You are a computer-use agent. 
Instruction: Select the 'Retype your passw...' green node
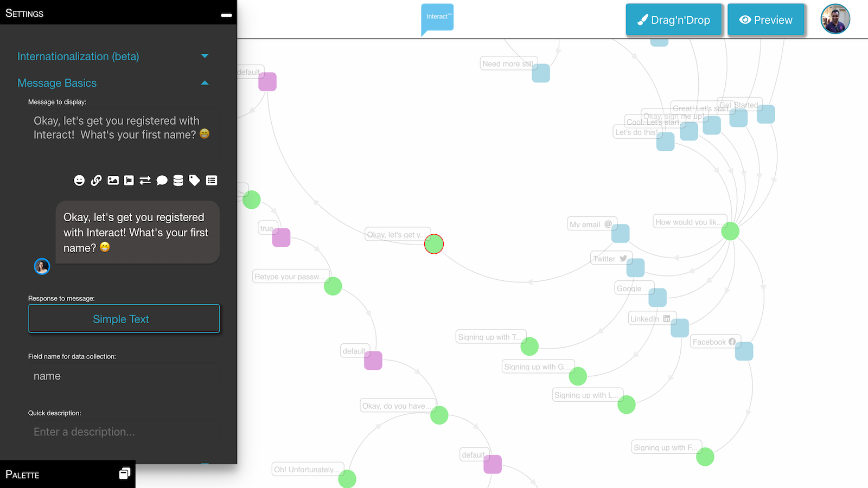click(333, 286)
